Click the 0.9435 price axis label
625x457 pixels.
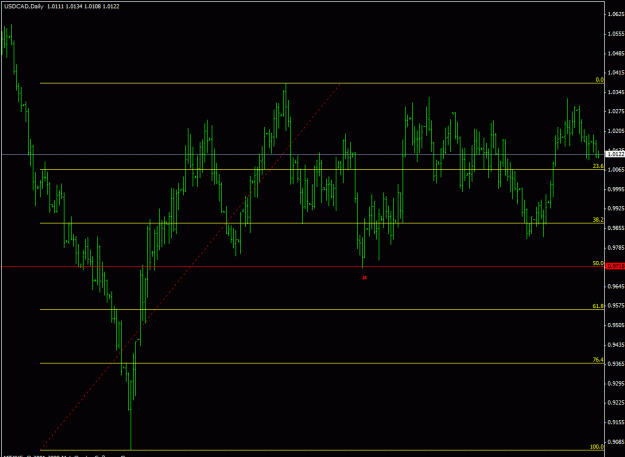point(615,344)
